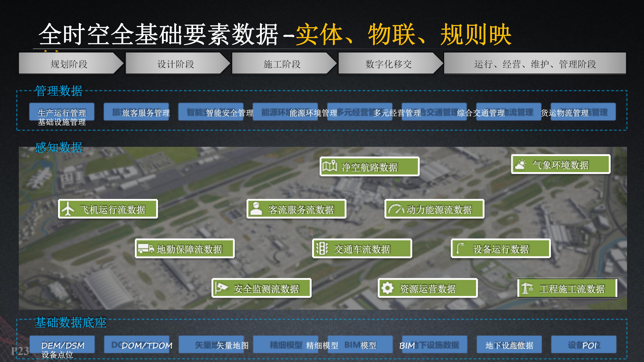Select the 设计阶段 phase arrow
Viewport: 644px width, 362px height.
pyautogui.click(x=177, y=63)
